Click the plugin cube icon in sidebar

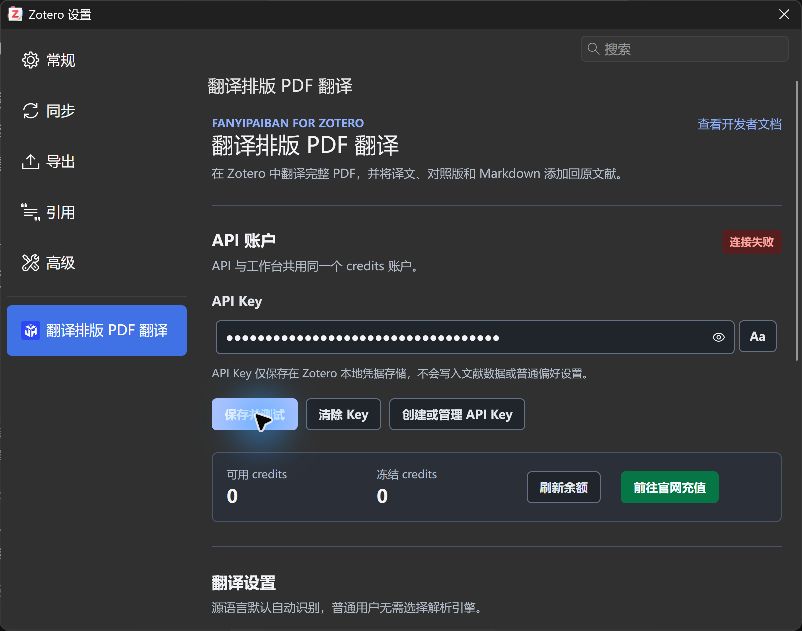point(31,330)
